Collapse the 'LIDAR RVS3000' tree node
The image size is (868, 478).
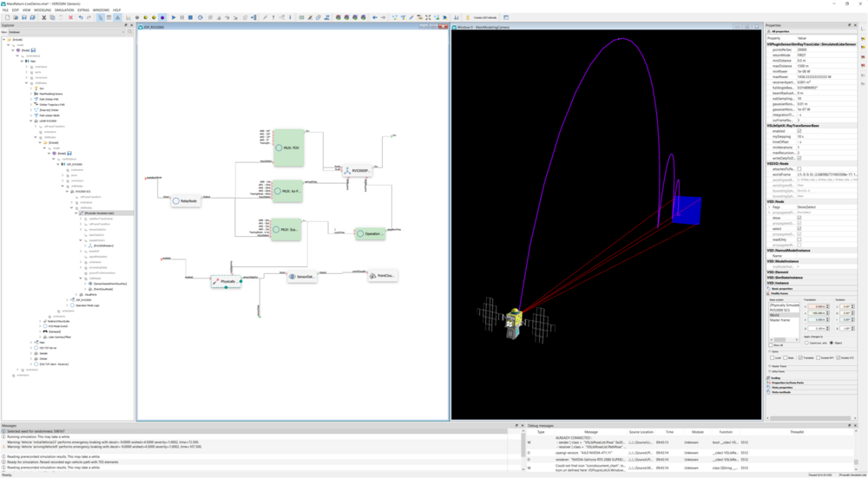click(32, 121)
